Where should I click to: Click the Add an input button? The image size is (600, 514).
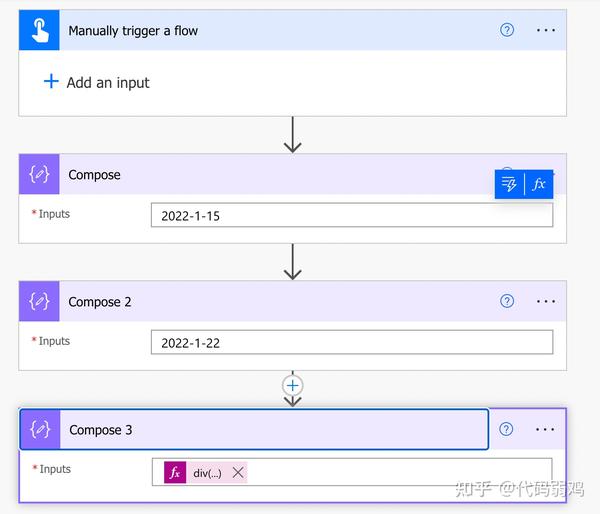tap(97, 83)
